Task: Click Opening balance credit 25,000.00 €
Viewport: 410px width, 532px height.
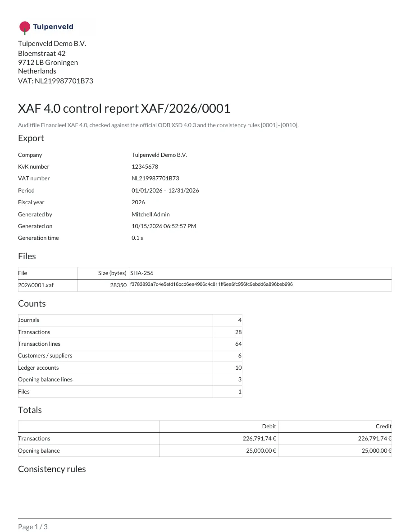Action: (x=376, y=451)
